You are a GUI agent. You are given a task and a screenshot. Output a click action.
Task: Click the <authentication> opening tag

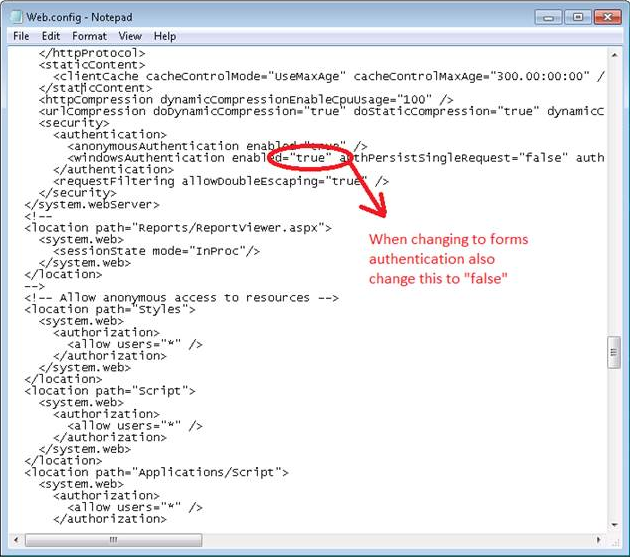click(x=110, y=135)
